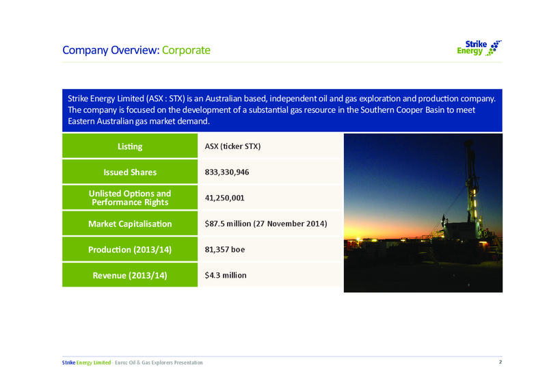
Task: Click the "Revenue (2013/14)" label cell
Action: tap(130, 275)
